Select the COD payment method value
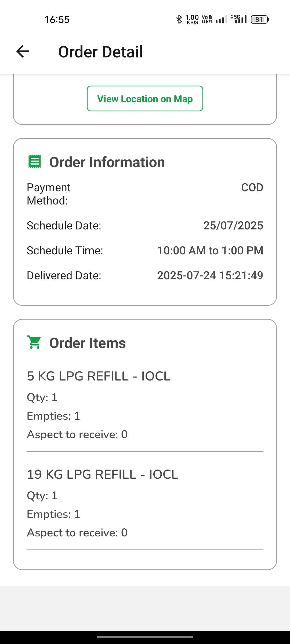 coord(252,188)
